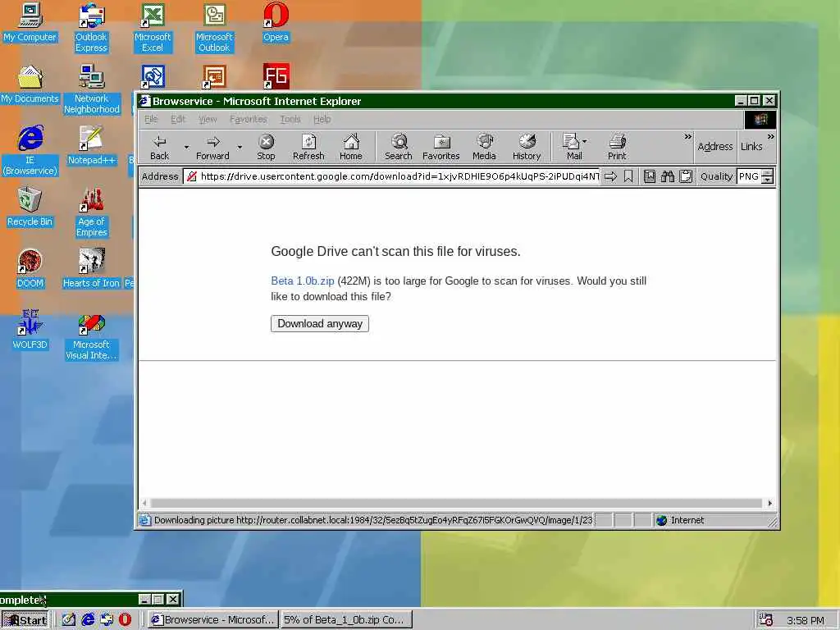Click the horizontal scrollbar left arrow
Viewport: 840px width, 630px height.
144,503
